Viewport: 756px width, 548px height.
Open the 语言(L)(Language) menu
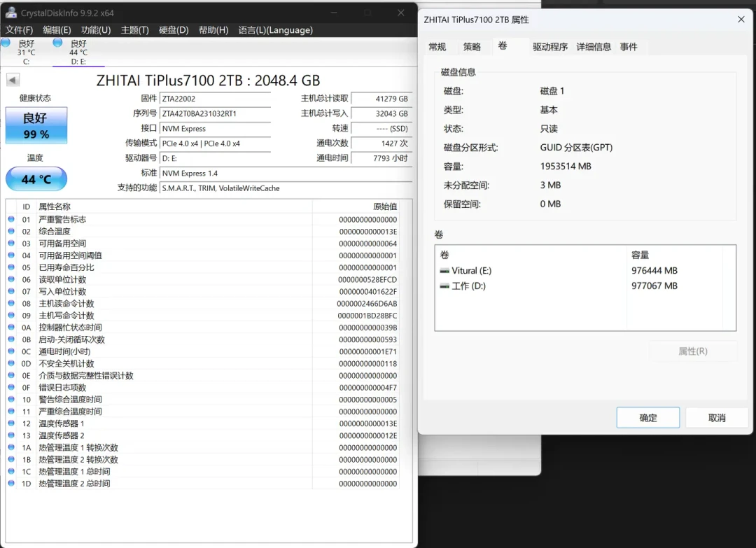[x=275, y=30]
